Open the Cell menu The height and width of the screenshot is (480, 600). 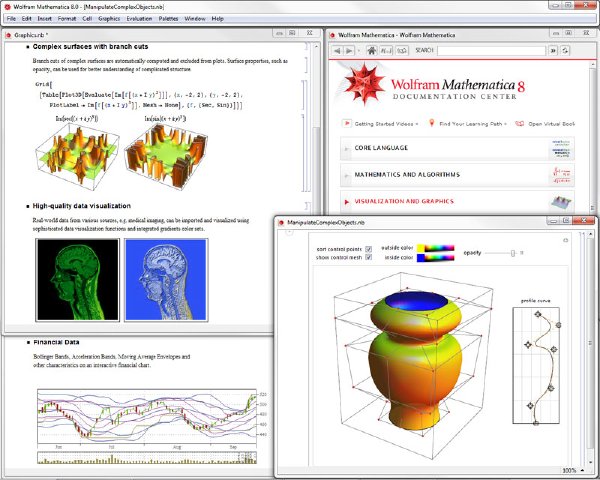(x=87, y=18)
